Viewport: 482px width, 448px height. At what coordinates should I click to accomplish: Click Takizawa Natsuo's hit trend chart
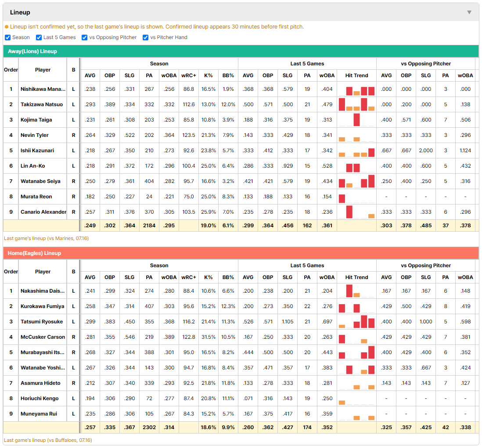point(356,104)
